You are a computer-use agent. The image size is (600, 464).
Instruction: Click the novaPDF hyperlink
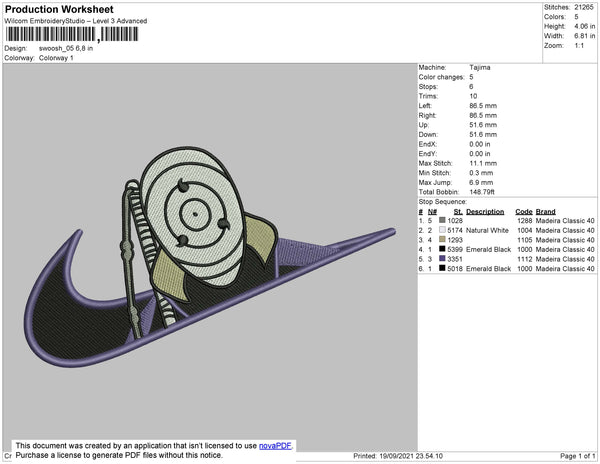tap(275, 446)
